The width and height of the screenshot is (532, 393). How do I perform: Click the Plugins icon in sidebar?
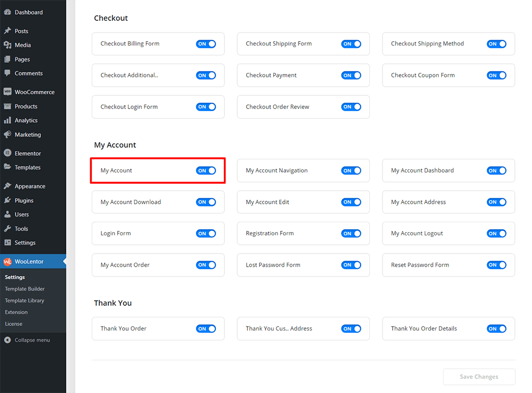(x=8, y=200)
